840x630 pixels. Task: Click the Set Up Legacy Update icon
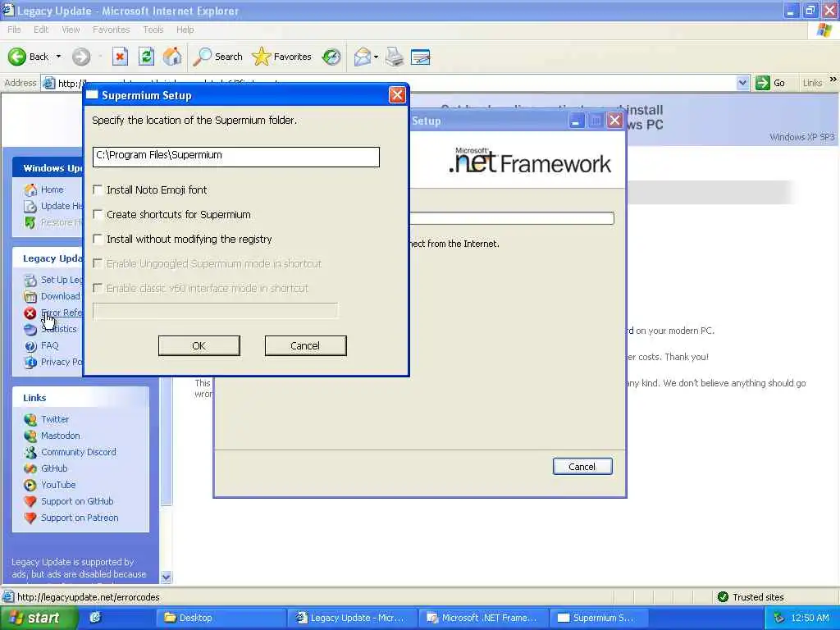tap(30, 281)
